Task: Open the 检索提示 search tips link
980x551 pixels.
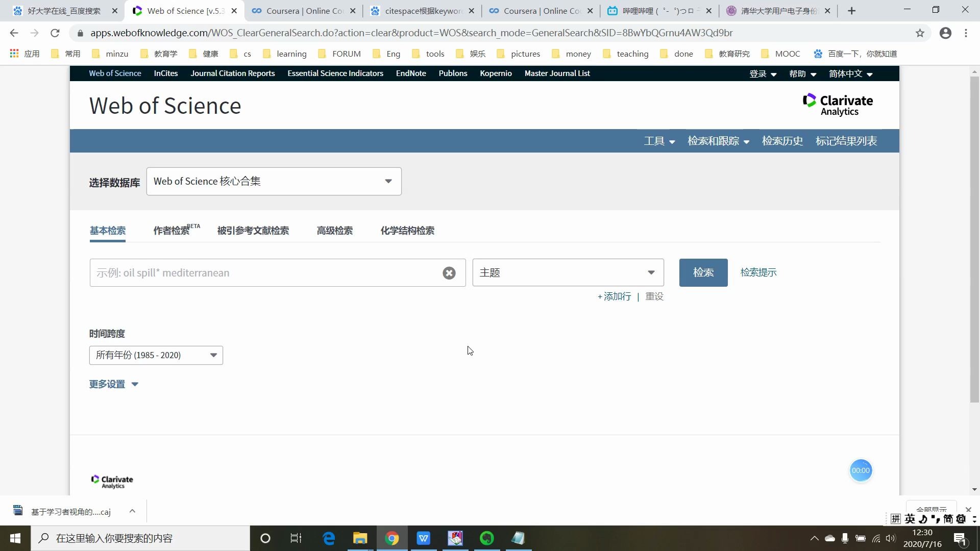Action: point(758,272)
